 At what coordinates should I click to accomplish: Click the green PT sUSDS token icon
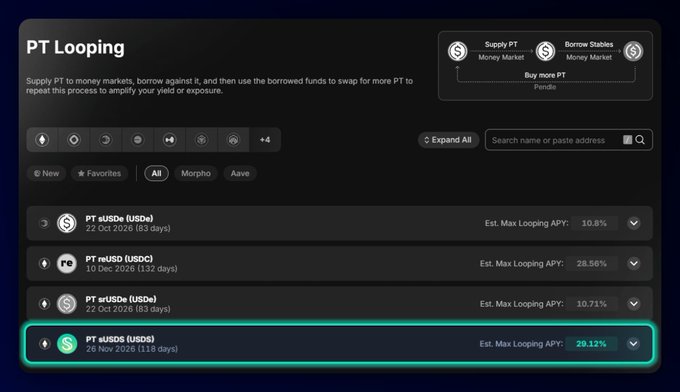[x=67, y=344]
